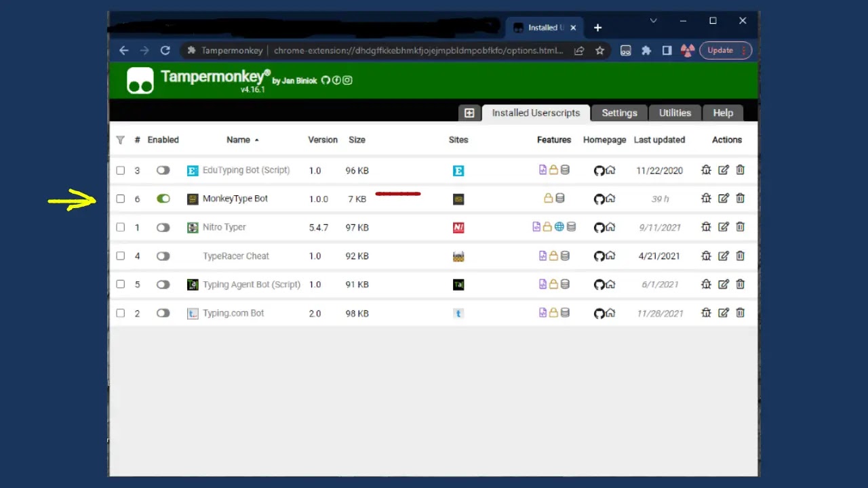Sort by the Last updated column
This screenshot has height=488, width=868.
[x=660, y=140]
